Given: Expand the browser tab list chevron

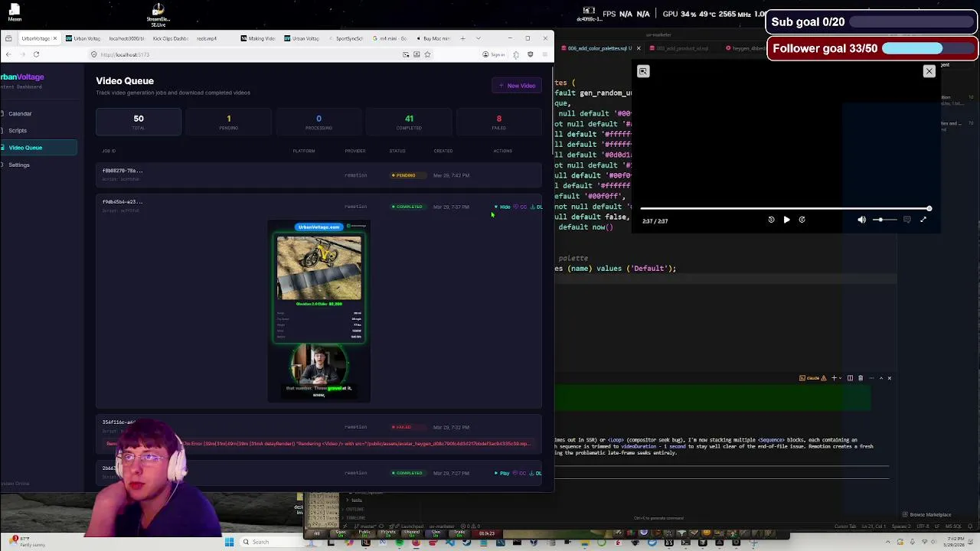Looking at the screenshot, I should [479, 38].
